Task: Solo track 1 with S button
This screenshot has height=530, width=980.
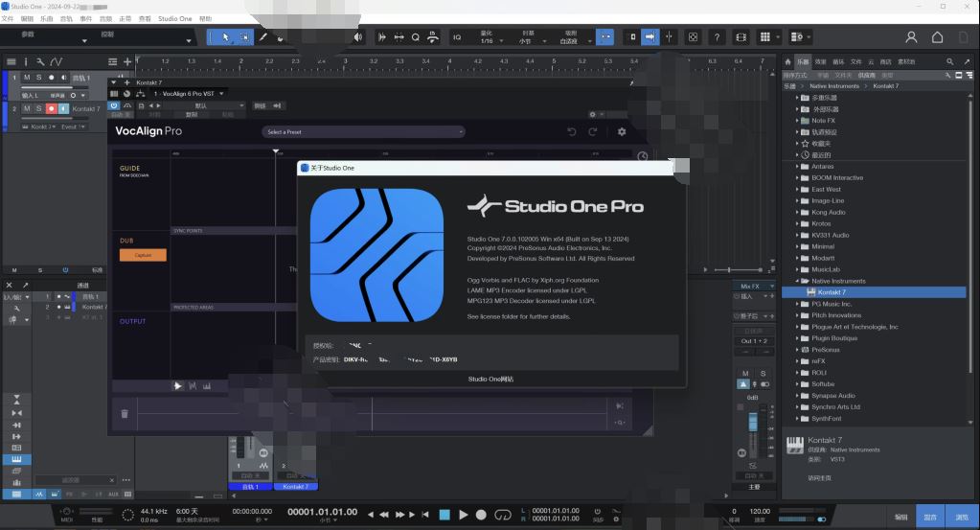Action: coord(38,78)
